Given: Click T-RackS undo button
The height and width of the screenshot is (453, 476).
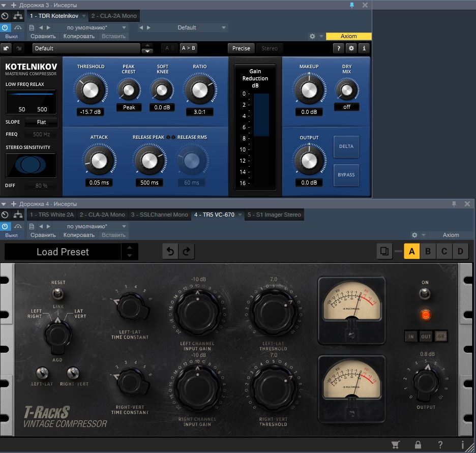Looking at the screenshot, I should coord(170,251).
